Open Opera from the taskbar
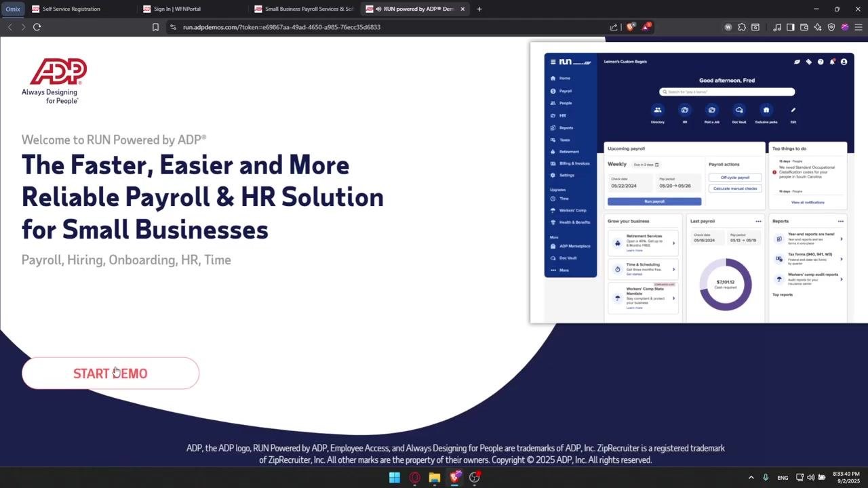 (414, 477)
